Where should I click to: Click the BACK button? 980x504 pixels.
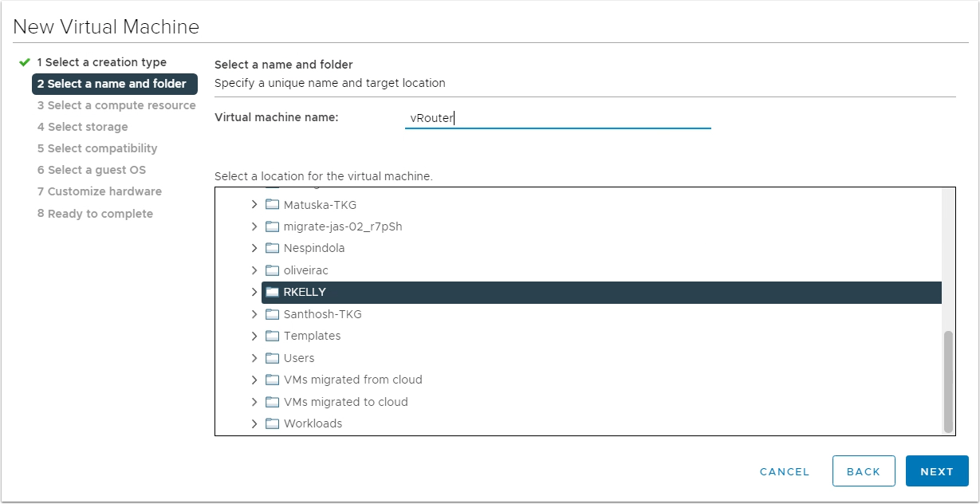pyautogui.click(x=864, y=471)
